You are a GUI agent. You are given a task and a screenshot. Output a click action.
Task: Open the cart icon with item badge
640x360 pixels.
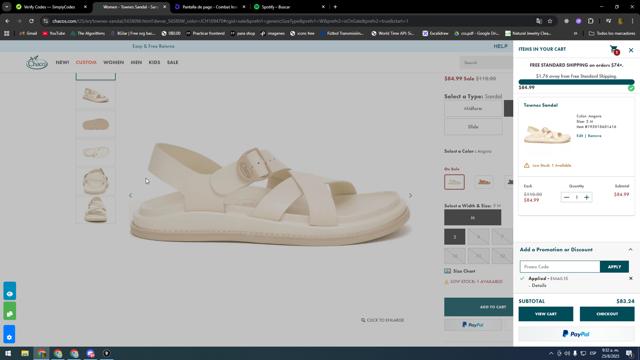pos(614,50)
